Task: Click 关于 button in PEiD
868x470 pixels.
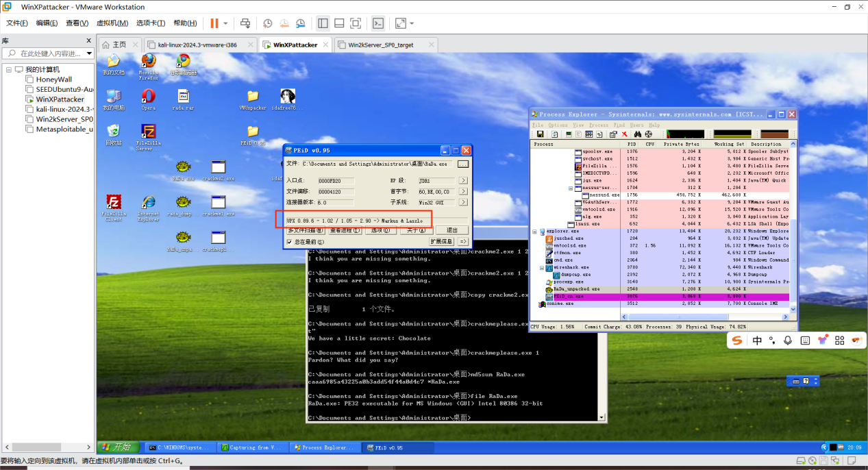Action: pyautogui.click(x=416, y=230)
